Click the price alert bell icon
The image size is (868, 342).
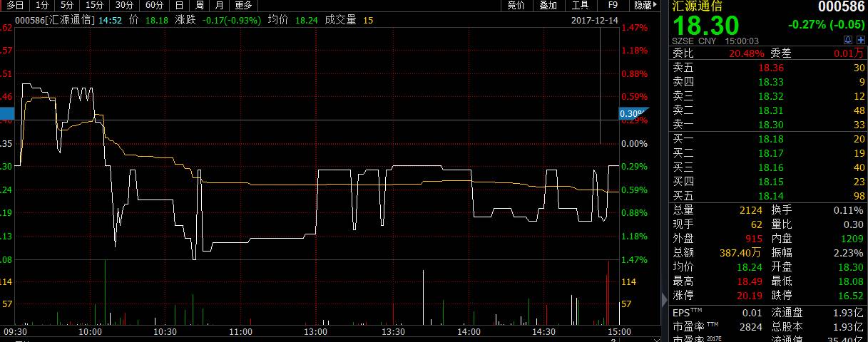pyautogui.click(x=847, y=41)
